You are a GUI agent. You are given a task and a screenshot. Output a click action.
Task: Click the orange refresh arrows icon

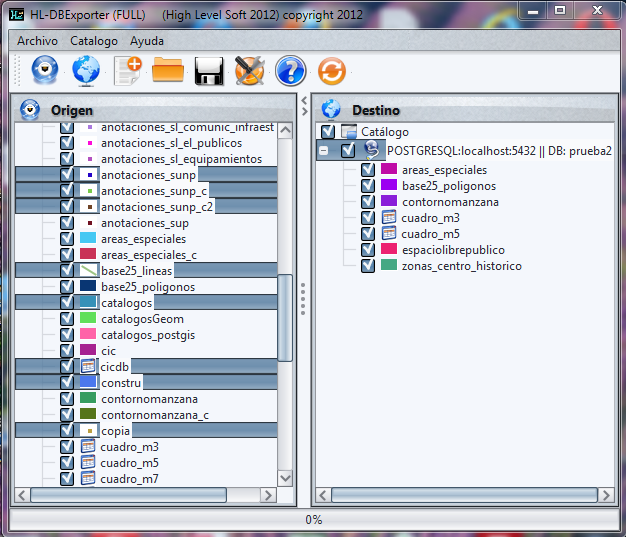click(332, 71)
